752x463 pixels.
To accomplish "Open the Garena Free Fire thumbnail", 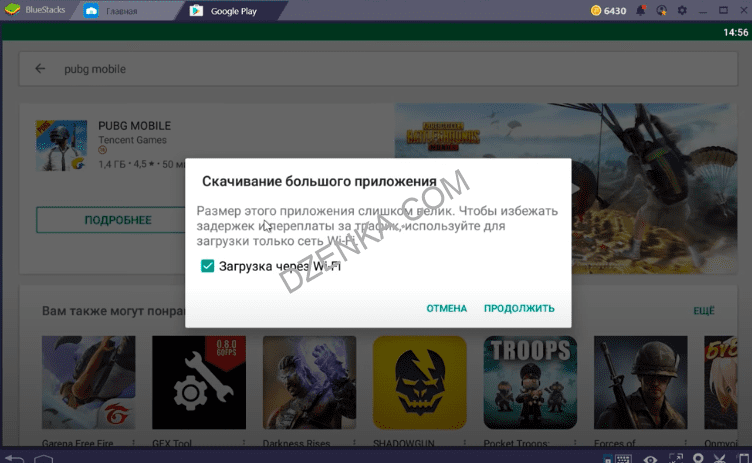I will point(88,382).
